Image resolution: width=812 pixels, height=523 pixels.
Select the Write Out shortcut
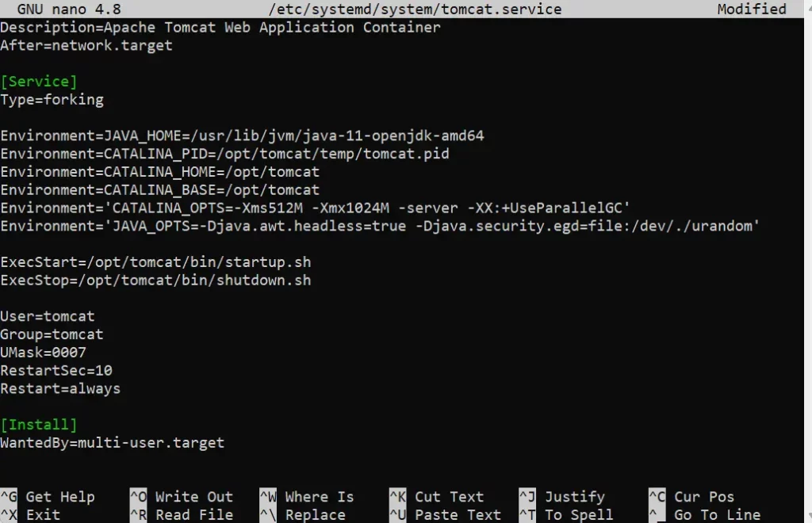click(x=193, y=497)
